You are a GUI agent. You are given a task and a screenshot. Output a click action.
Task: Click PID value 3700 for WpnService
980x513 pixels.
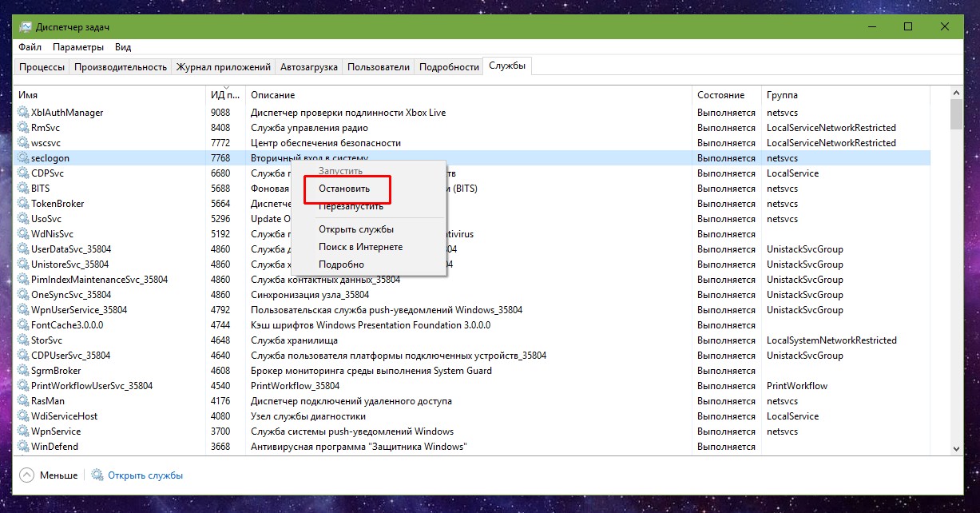(220, 431)
